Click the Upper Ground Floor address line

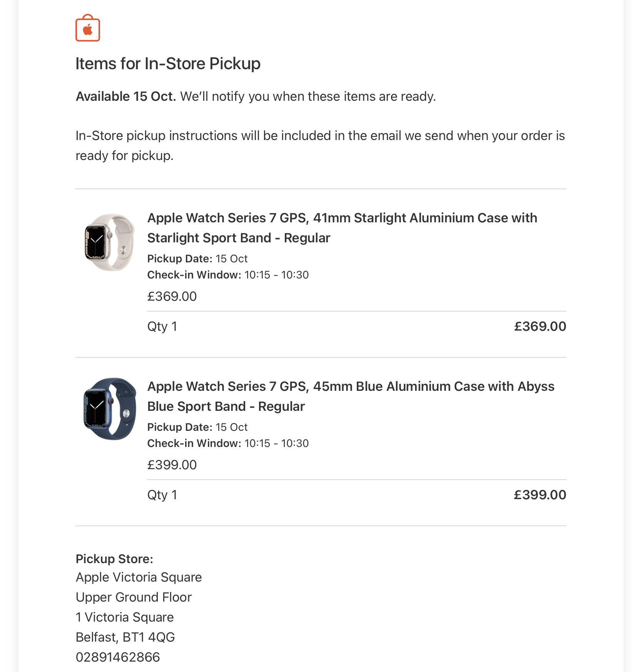pyautogui.click(x=134, y=597)
